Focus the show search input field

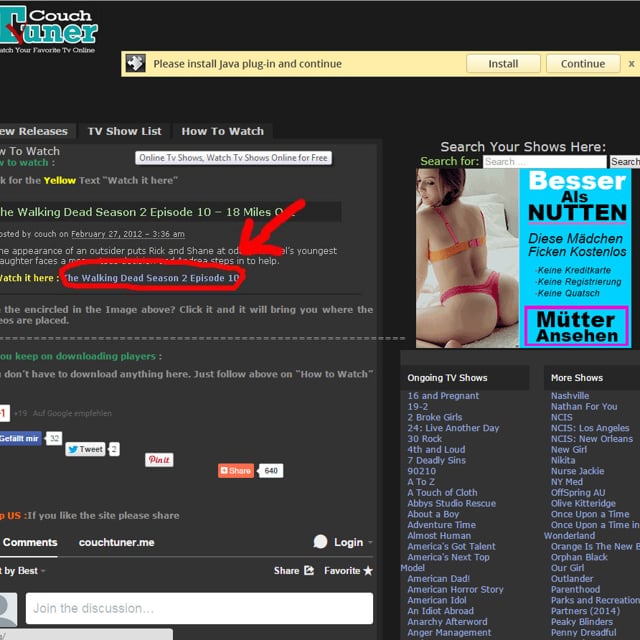[x=544, y=162]
